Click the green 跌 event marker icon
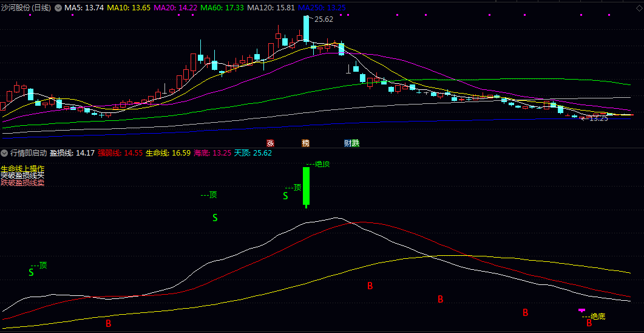 coord(356,143)
